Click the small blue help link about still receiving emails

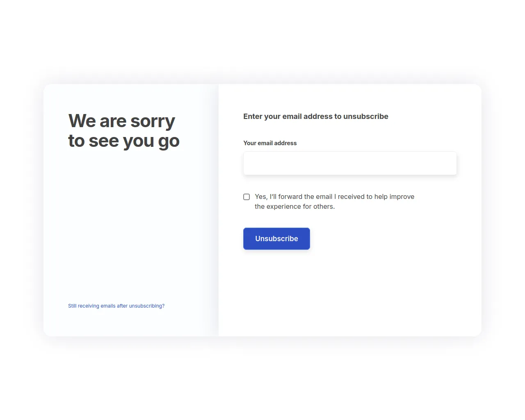tap(116, 306)
